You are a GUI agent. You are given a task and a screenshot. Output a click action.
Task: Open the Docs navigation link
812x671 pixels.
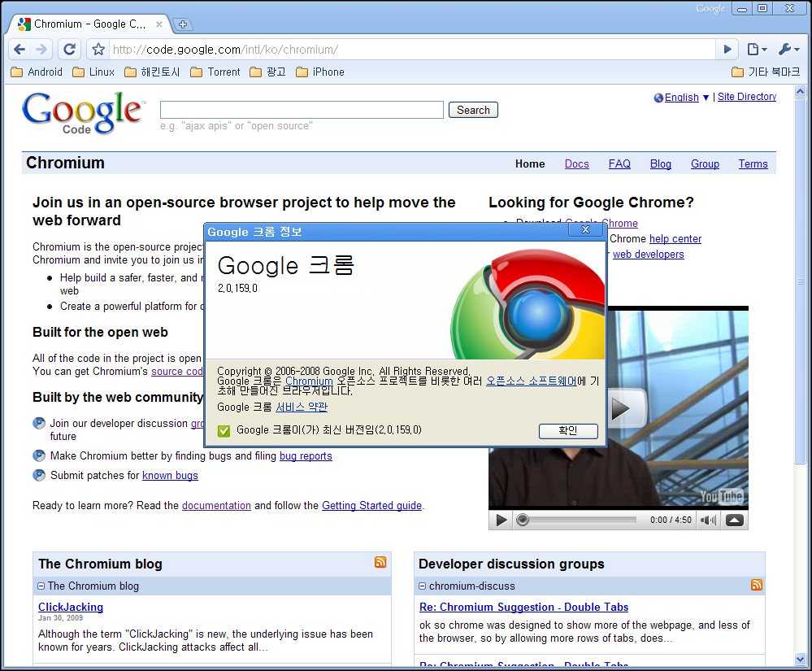(x=577, y=163)
